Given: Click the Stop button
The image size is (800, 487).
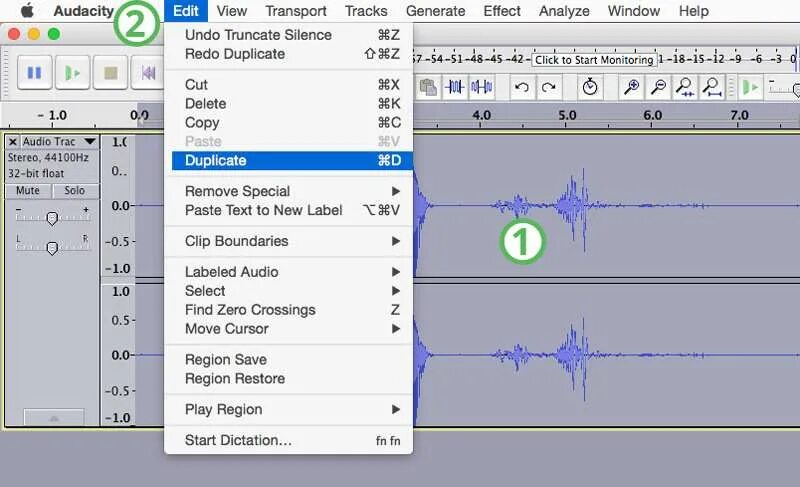Looking at the screenshot, I should click(111, 72).
